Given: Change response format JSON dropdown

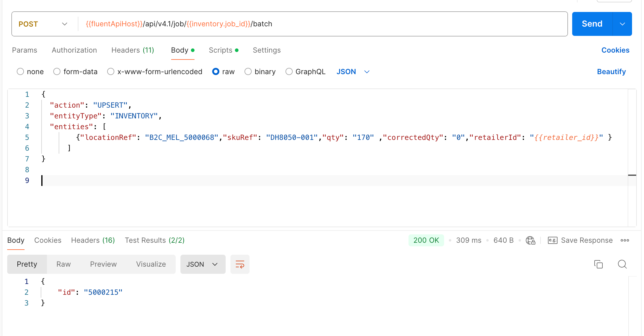Looking at the screenshot, I should coord(203,264).
